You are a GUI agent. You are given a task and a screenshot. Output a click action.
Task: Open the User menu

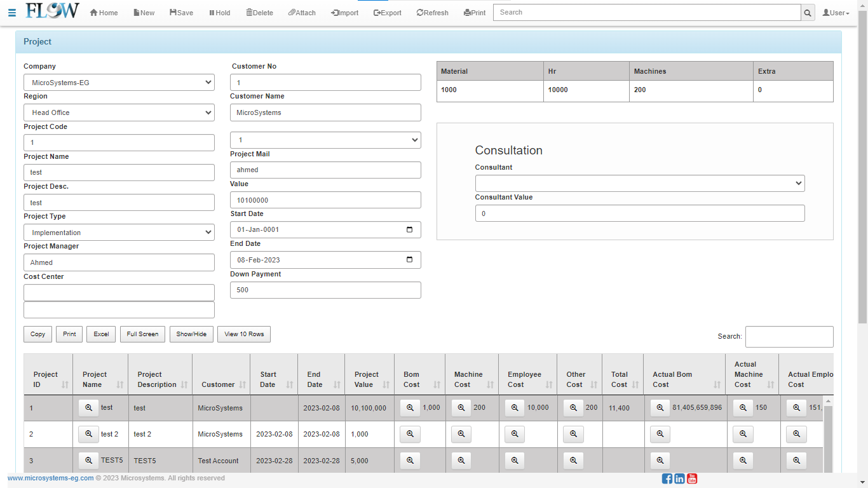(836, 13)
